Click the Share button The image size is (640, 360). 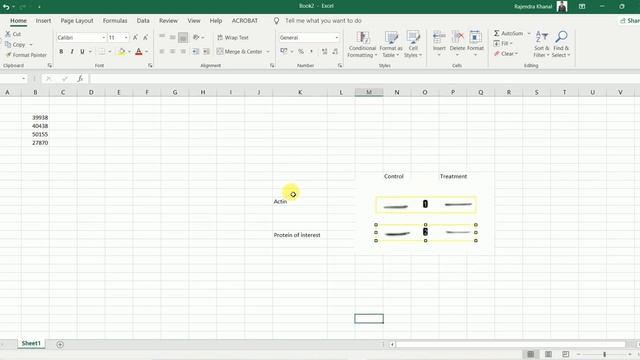pos(630,21)
